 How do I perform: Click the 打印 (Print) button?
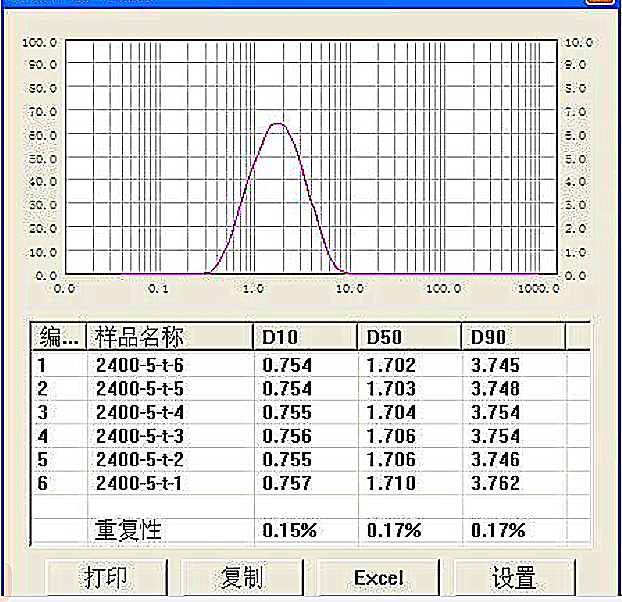[x=106, y=578]
